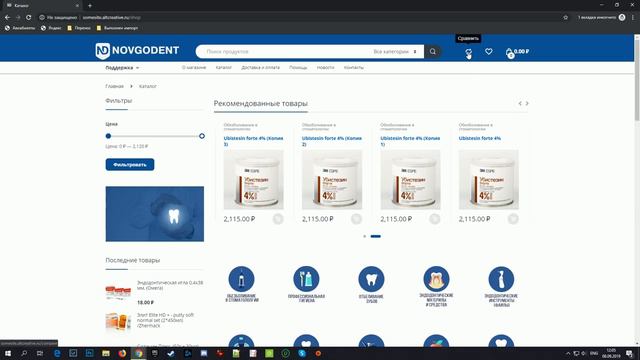Add Ubistesin forte 4% (Копия 1) to cart

[435, 219]
